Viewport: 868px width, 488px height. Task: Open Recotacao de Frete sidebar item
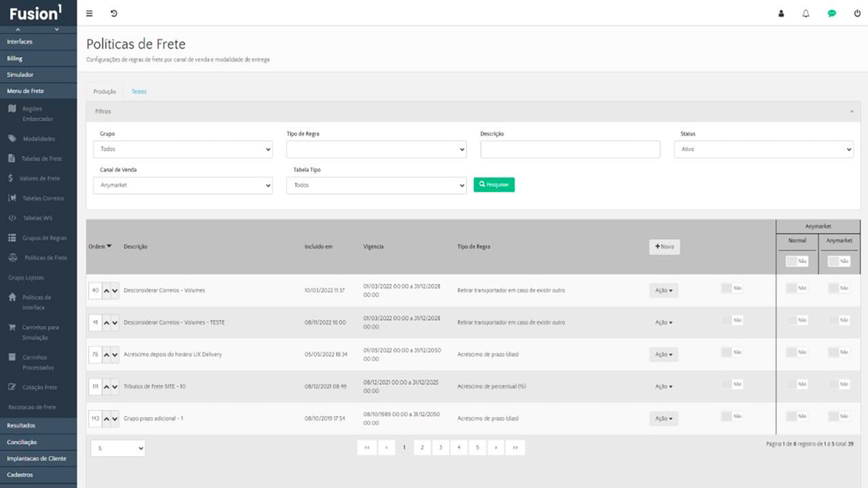[x=32, y=407]
